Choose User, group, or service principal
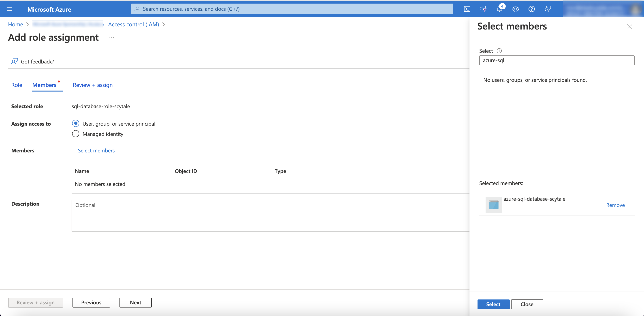The image size is (644, 316). pyautogui.click(x=75, y=124)
